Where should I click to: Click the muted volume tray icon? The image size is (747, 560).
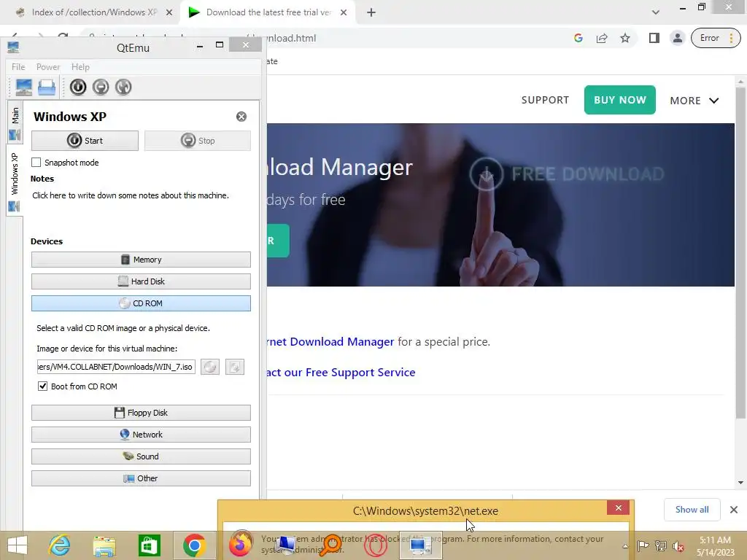pos(678,546)
